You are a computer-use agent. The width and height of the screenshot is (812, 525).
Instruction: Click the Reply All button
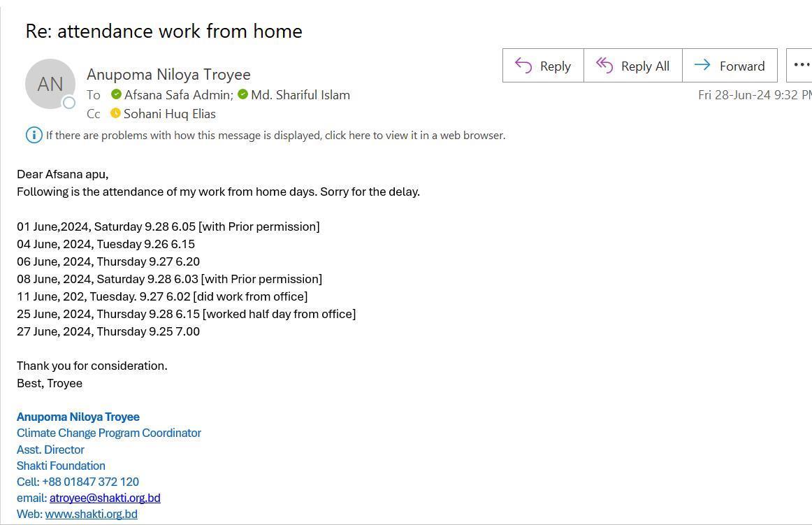(633, 66)
